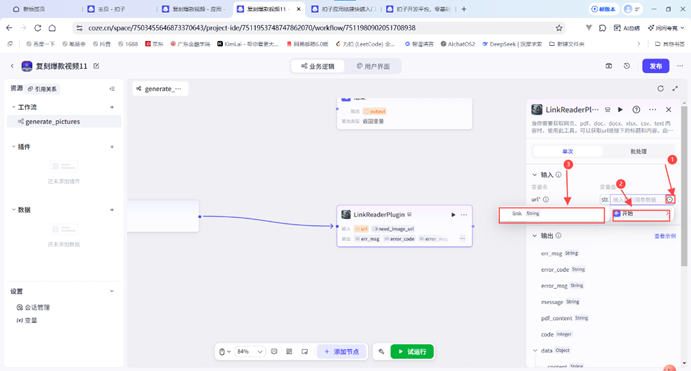
Task: Collapse the 数据 section in the sidebar
Action: pyautogui.click(x=13, y=210)
